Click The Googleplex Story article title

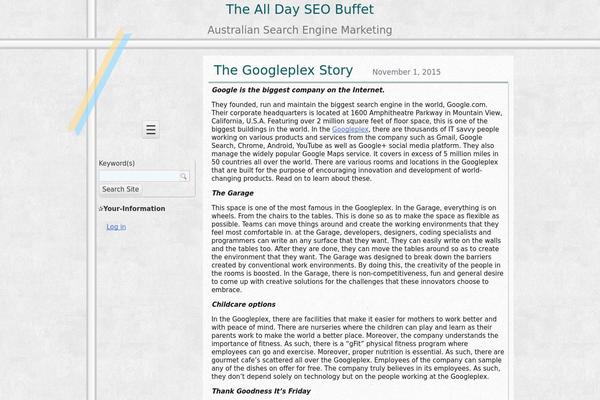[283, 70]
